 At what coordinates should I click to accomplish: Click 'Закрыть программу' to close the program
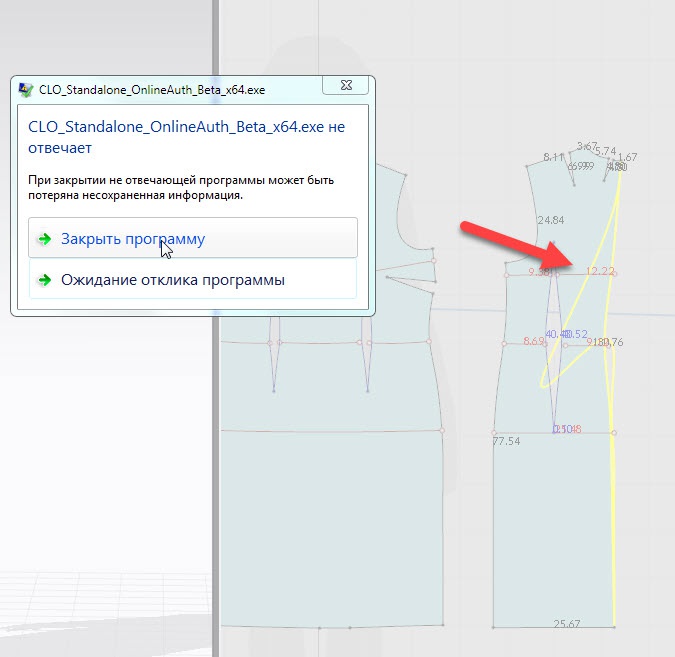pos(193,238)
